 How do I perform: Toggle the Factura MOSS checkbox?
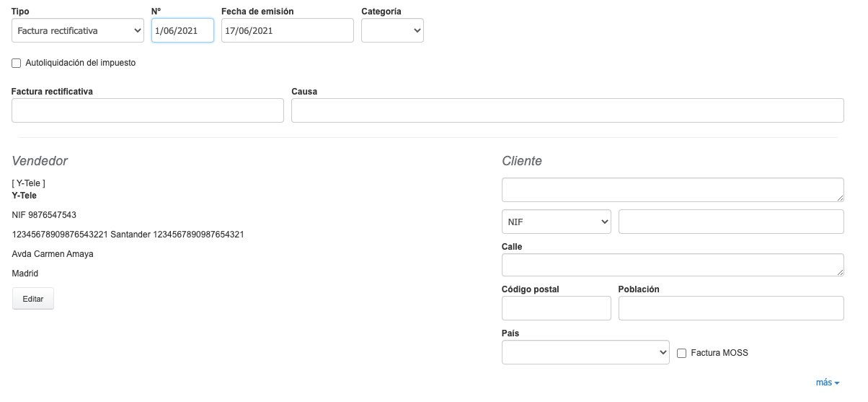coord(681,354)
